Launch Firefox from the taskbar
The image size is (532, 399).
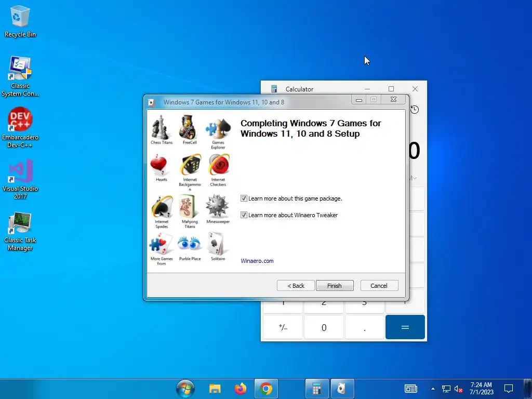[x=240, y=389]
